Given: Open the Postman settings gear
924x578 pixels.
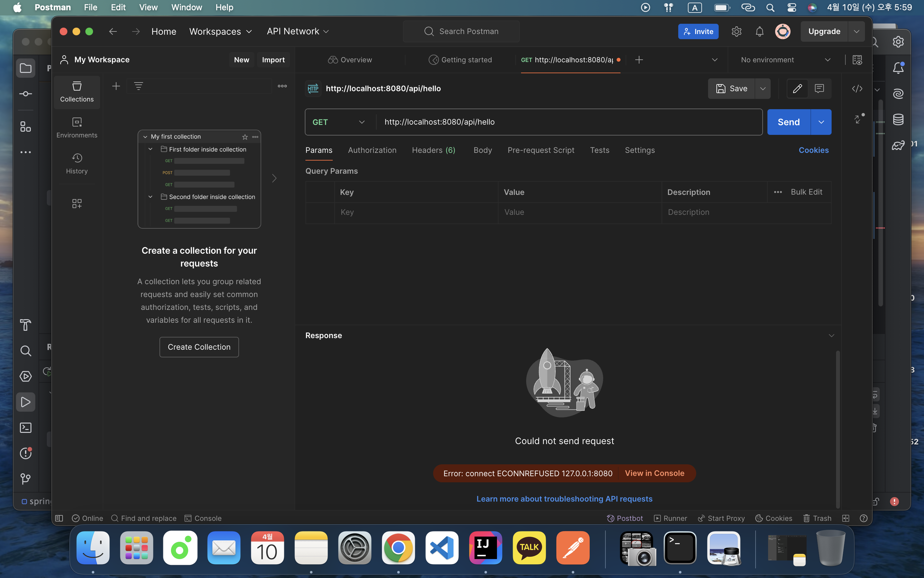Looking at the screenshot, I should click(737, 31).
